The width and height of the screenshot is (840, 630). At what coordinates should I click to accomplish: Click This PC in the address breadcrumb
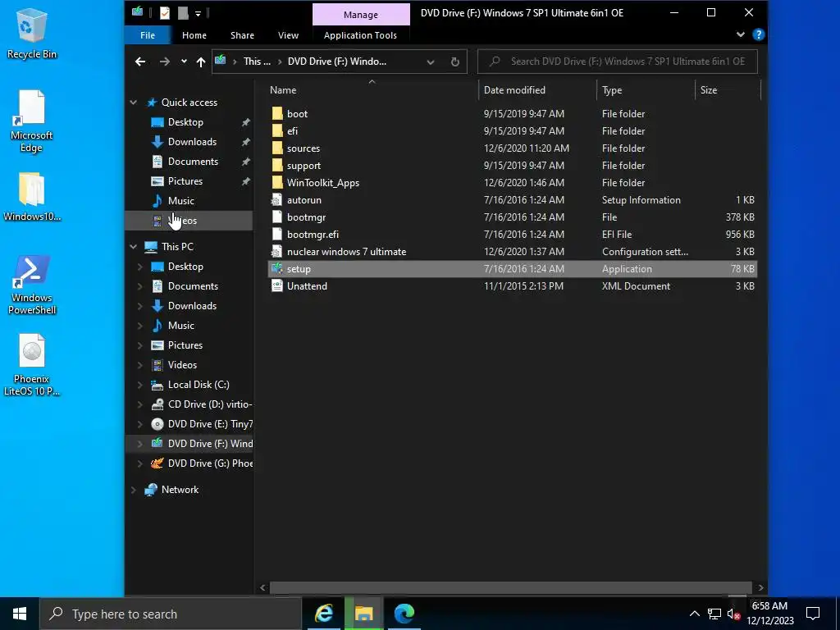click(257, 62)
